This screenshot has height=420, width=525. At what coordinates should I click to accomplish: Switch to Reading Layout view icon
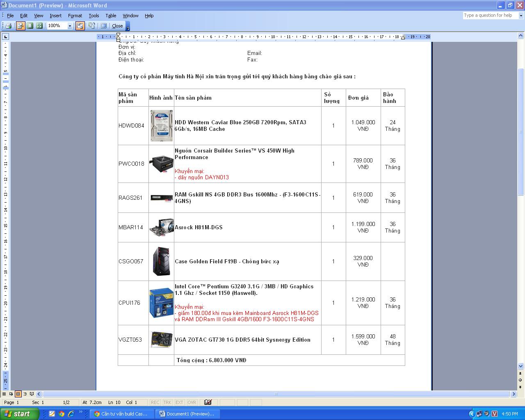point(32,394)
